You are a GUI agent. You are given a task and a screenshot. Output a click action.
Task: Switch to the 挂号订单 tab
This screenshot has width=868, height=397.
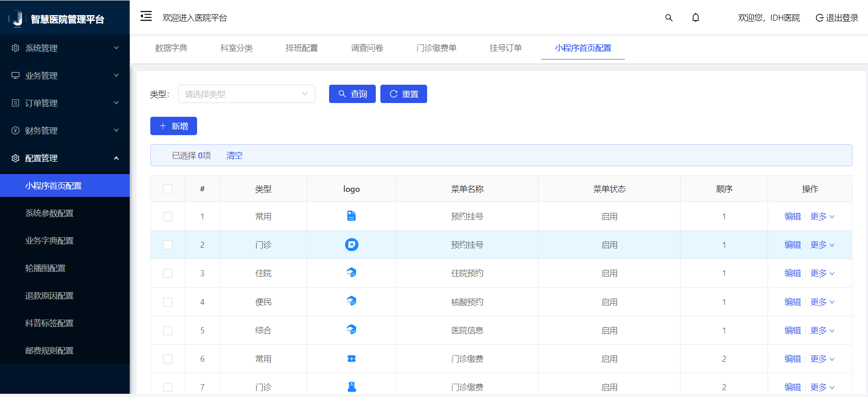[x=505, y=48]
